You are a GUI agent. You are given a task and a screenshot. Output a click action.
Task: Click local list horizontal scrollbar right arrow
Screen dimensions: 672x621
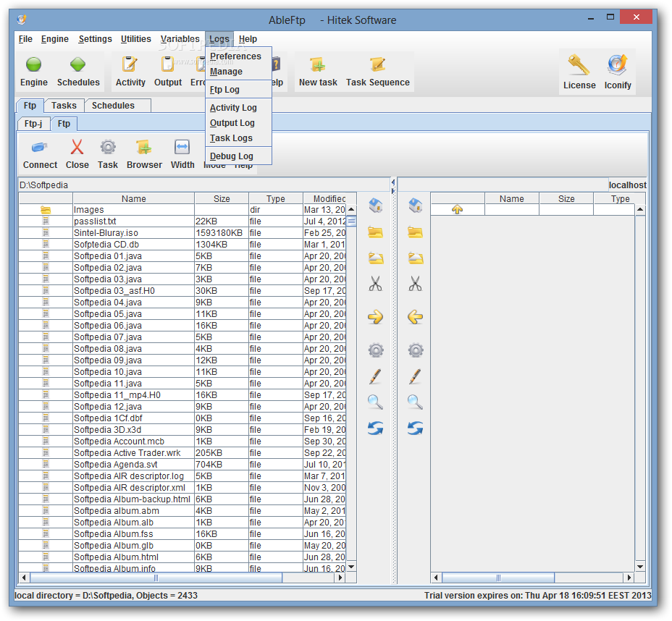tap(340, 578)
